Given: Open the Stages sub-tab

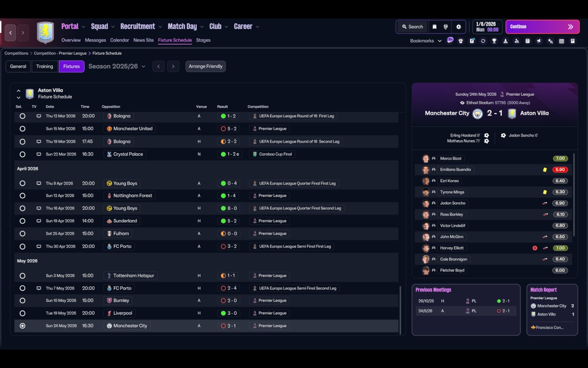Looking at the screenshot, I should click(204, 40).
